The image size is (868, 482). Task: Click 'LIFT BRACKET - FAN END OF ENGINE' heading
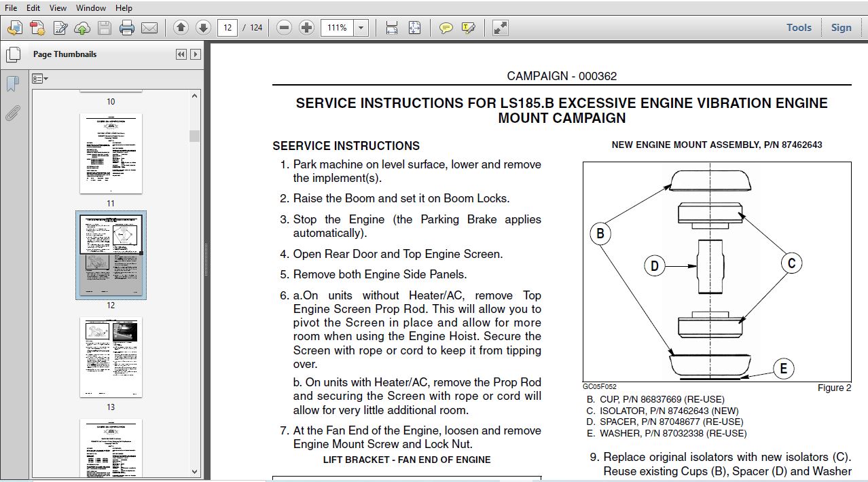407,460
